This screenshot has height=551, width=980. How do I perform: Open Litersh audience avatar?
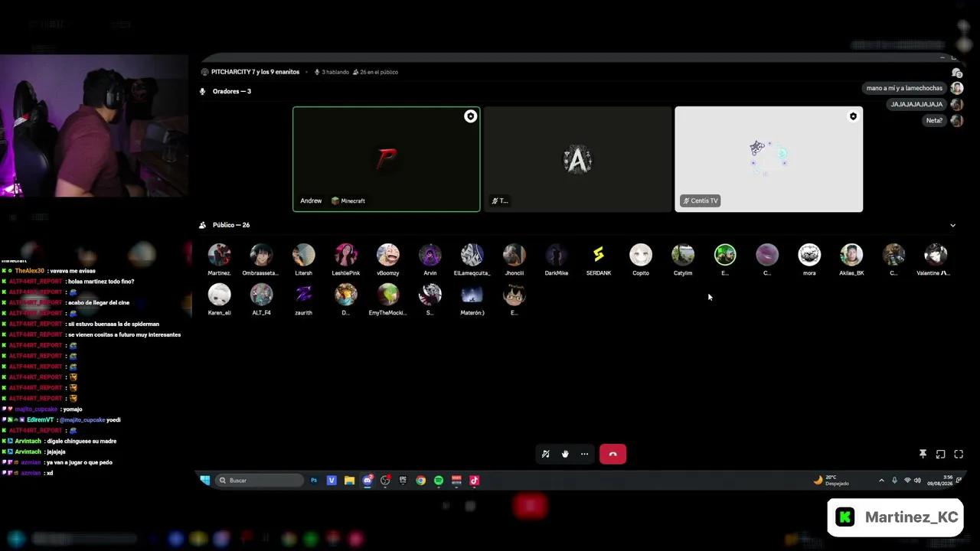point(303,255)
